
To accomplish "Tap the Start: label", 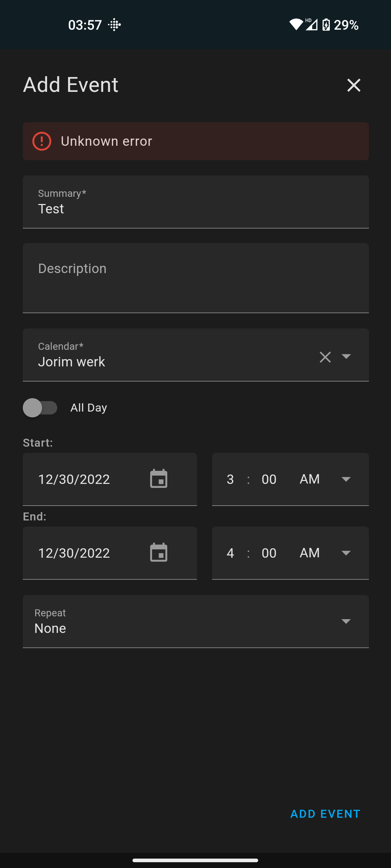I will 38,443.
